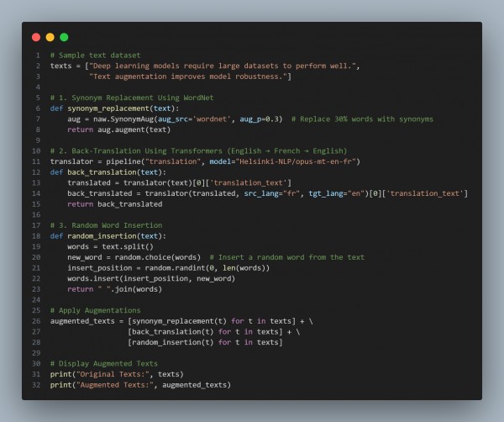The height and width of the screenshot is (422, 504).
Task: Click line number 11 in the gutter
Action: click(x=36, y=161)
